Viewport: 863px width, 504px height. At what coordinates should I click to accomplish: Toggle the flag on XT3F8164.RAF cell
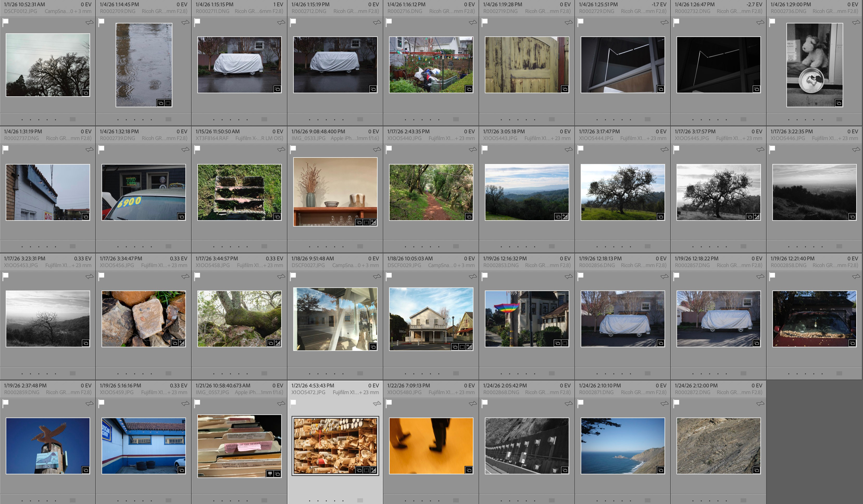[197, 149]
